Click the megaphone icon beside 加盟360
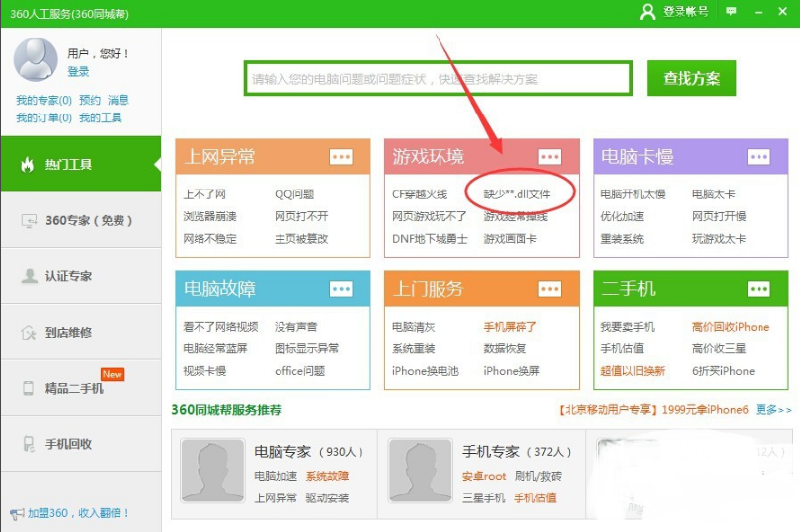Viewport: 800px width, 532px height. [x=17, y=514]
